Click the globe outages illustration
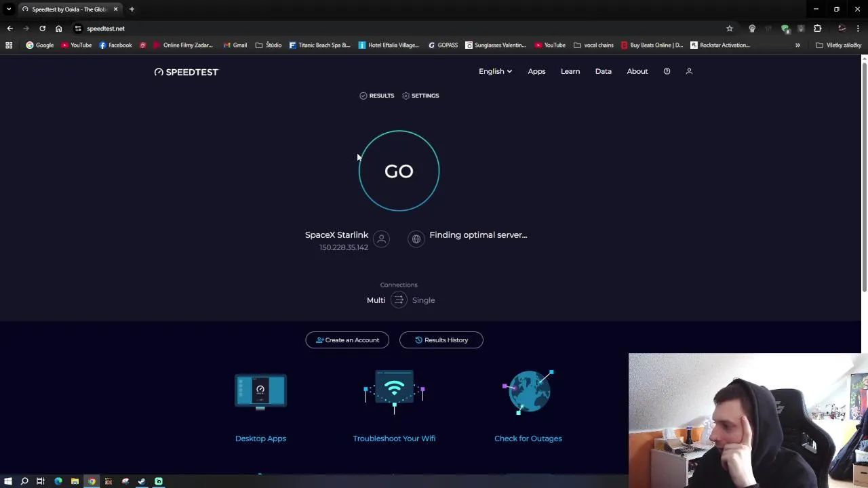 click(528, 392)
